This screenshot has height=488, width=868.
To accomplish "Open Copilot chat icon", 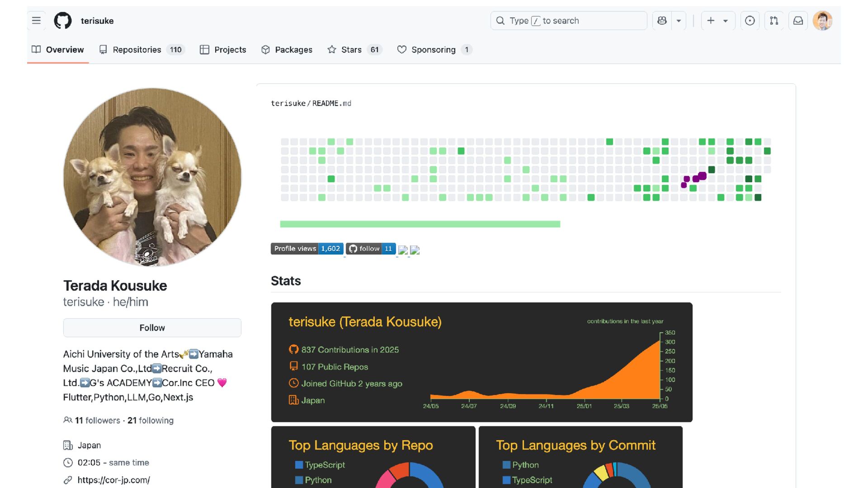I will point(662,21).
